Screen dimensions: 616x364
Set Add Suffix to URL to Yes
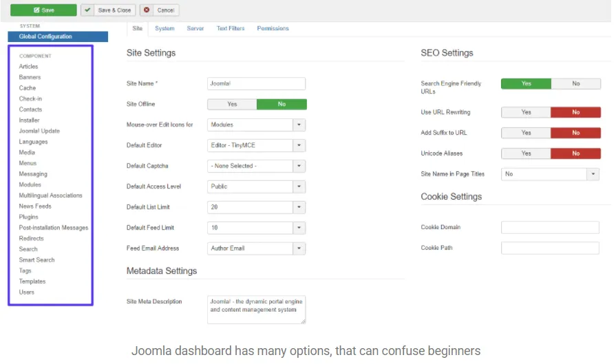526,133
